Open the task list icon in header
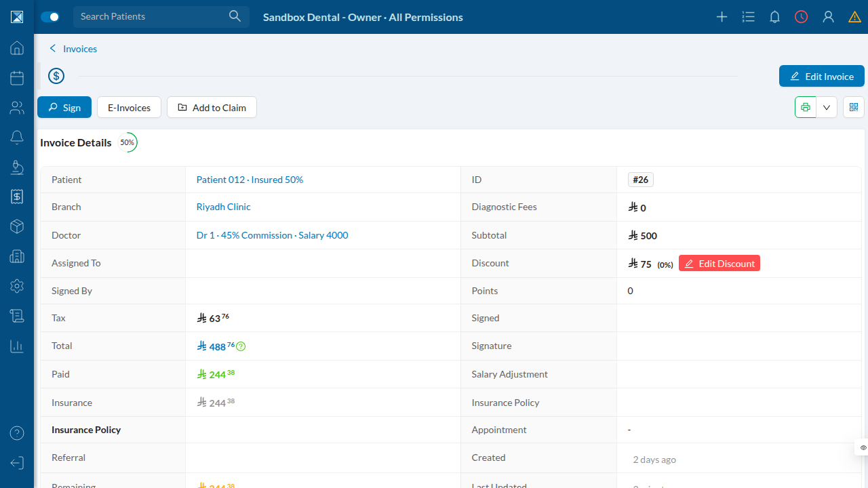 pyautogui.click(x=749, y=17)
